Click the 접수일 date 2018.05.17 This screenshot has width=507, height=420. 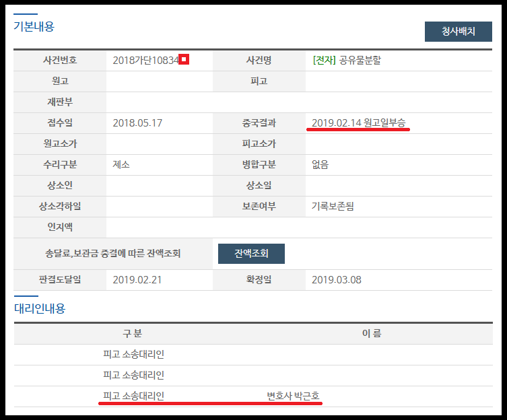[137, 123]
